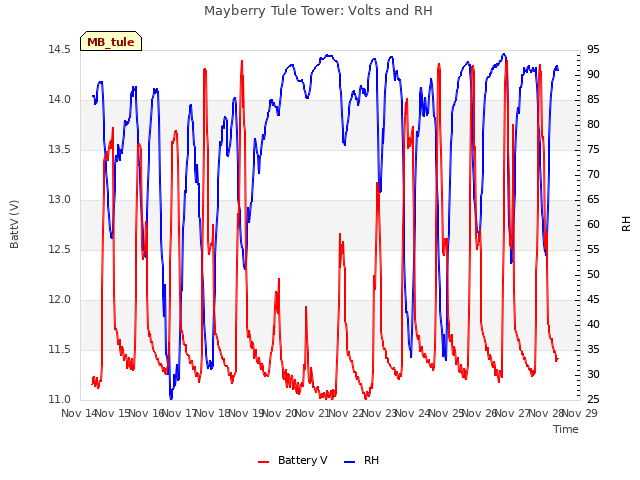Click the 25 tick on the RH axis
The height and width of the screenshot is (480, 640).
tap(593, 399)
